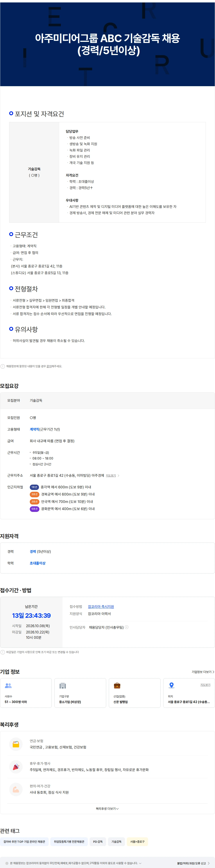Viewport: 215px width, 868px height.
Task: Expand the plus icon beside 채용담당자 (인사총무팀)
Action: coord(127,627)
